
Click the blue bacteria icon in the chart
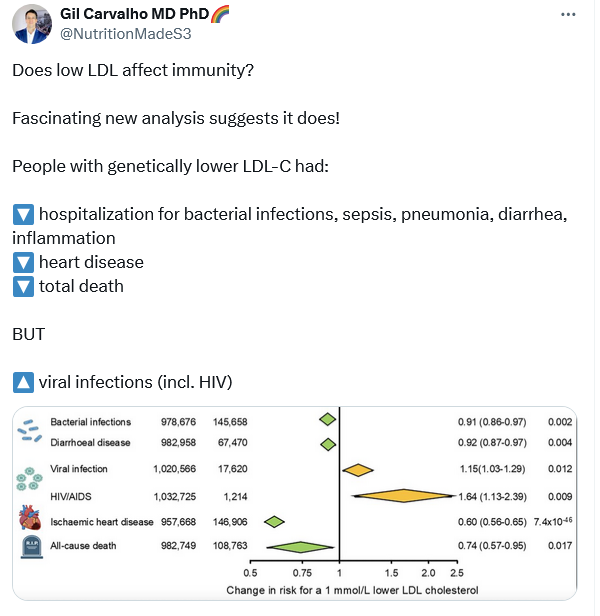pos(29,431)
